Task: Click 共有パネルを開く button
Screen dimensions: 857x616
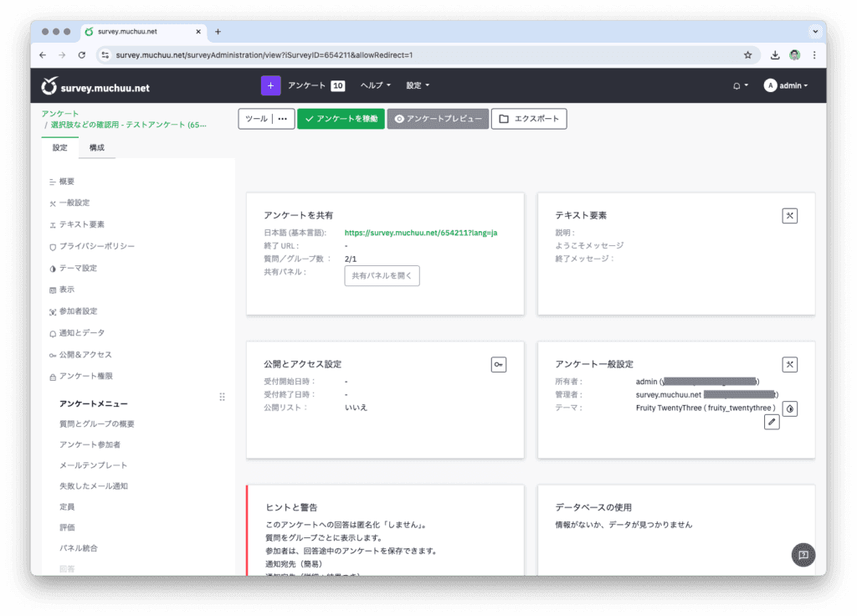Action: point(382,275)
